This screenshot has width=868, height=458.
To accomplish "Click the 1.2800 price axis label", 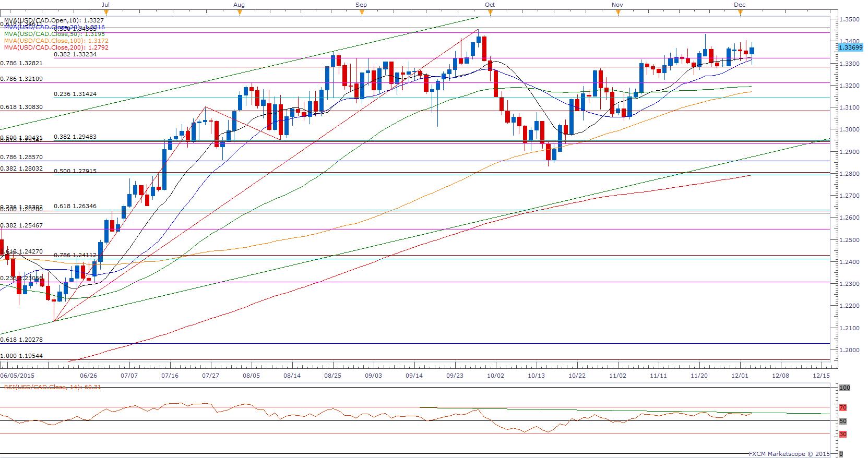I will coord(849,174).
